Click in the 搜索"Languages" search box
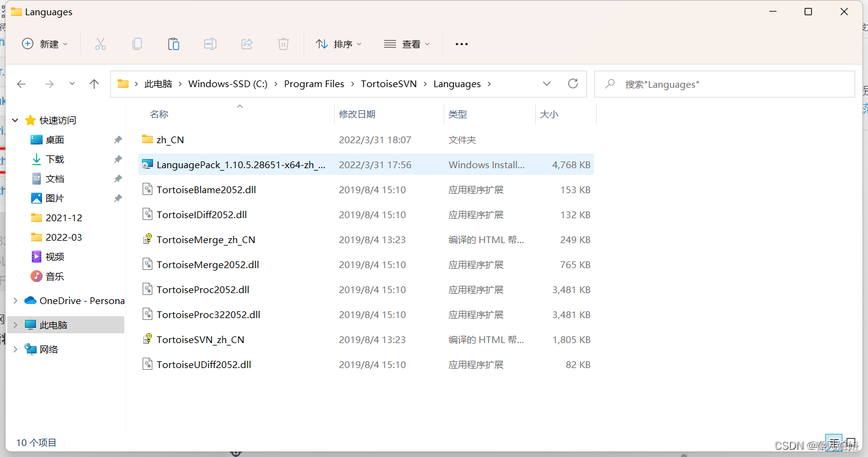This screenshot has height=457, width=868. 725,84
